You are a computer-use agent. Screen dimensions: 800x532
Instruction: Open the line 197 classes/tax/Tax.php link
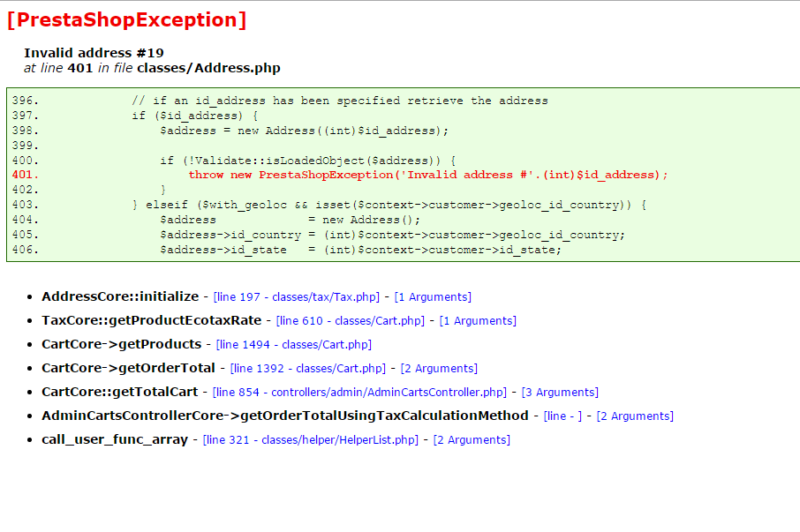[297, 296]
